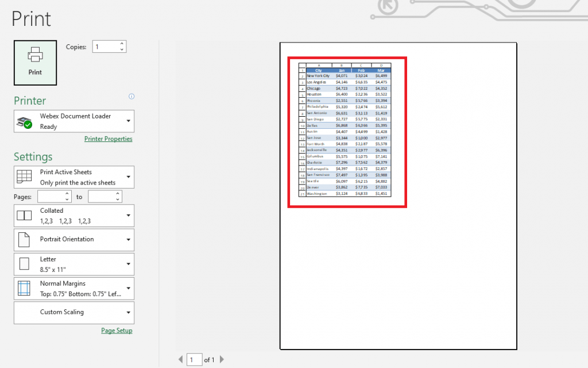Open the Print Active Sheets settings dropdown
Image resolution: width=588 pixels, height=368 pixels.
pyautogui.click(x=129, y=177)
